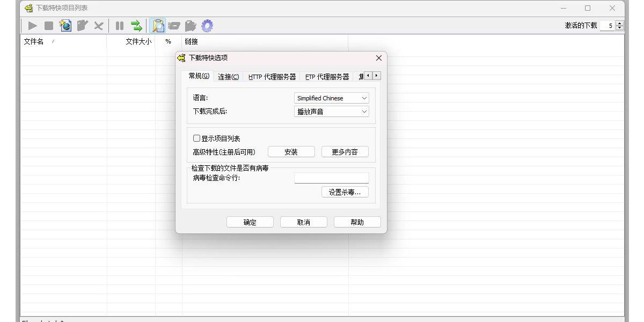Click the stop download icon
Image resolution: width=644 pixels, height=322 pixels.
point(48,25)
